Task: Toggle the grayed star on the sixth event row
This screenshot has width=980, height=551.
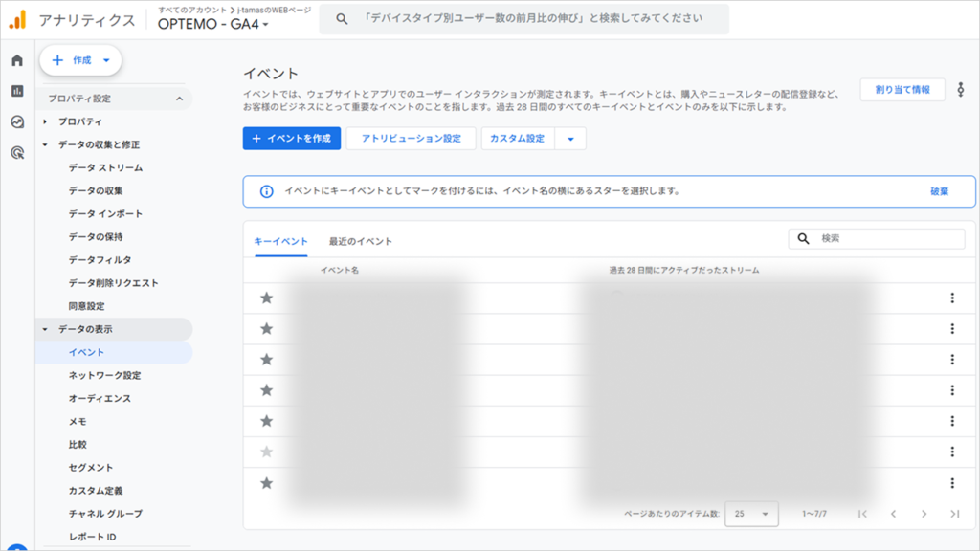Action: (x=266, y=450)
